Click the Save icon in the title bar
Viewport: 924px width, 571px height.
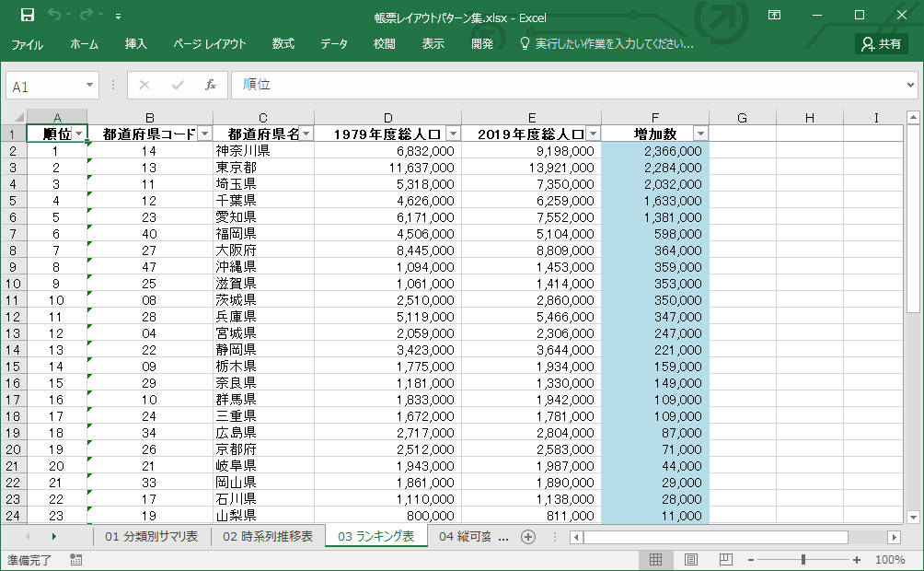[28, 16]
